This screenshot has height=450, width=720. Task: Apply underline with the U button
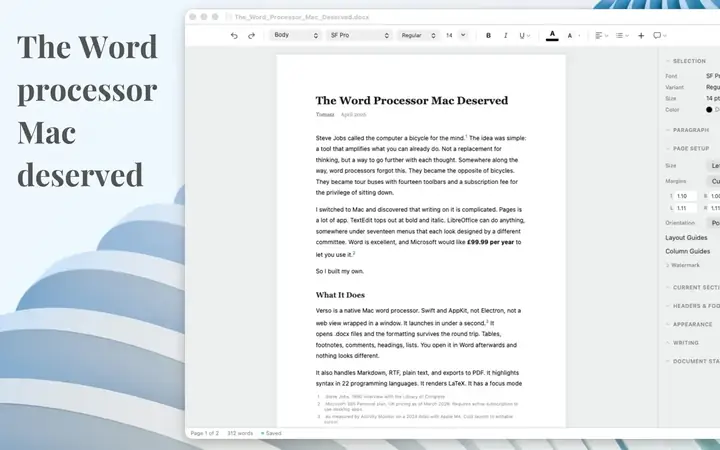(x=524, y=35)
